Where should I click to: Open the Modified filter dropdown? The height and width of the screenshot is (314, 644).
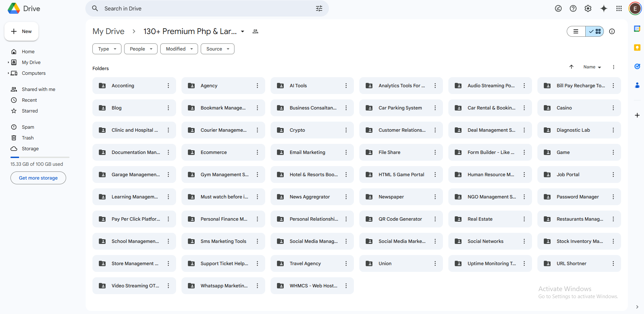click(x=179, y=49)
